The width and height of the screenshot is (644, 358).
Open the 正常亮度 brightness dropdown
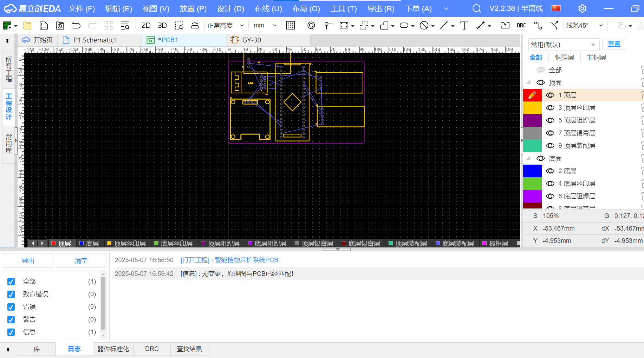coord(226,25)
